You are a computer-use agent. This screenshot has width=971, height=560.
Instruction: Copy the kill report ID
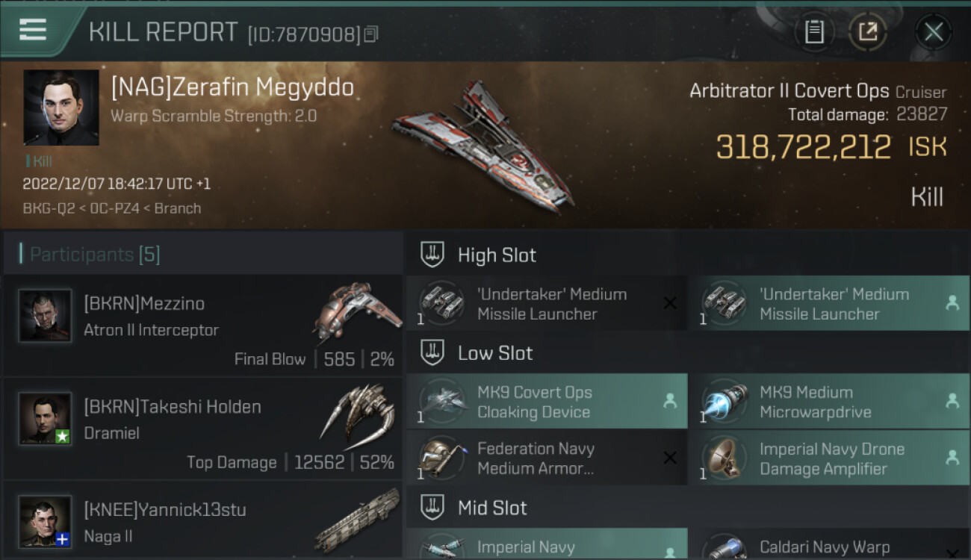coord(371,34)
